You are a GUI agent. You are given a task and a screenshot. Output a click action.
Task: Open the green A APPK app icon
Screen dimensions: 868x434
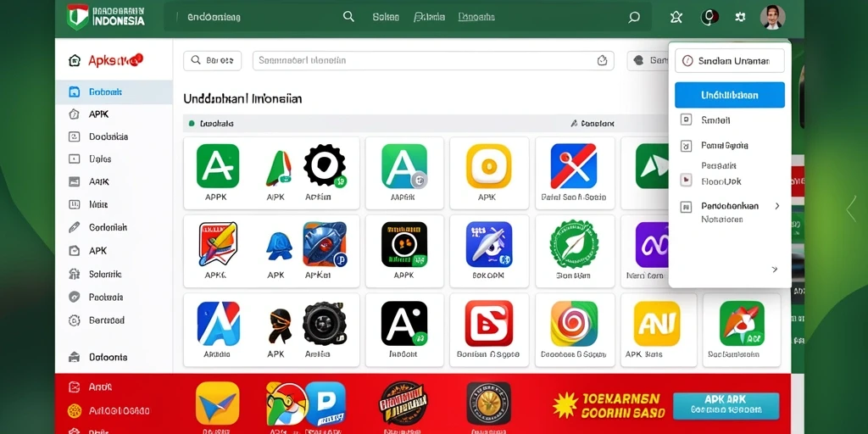click(x=218, y=166)
